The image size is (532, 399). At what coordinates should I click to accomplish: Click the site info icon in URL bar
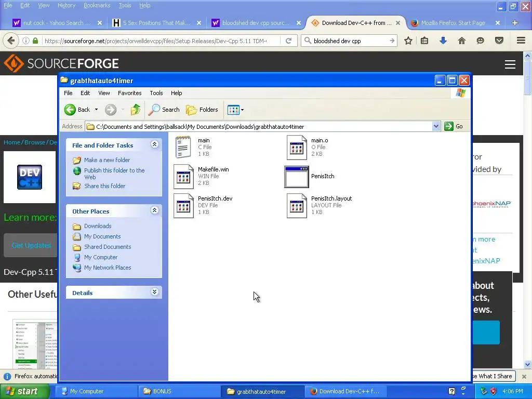26,41
